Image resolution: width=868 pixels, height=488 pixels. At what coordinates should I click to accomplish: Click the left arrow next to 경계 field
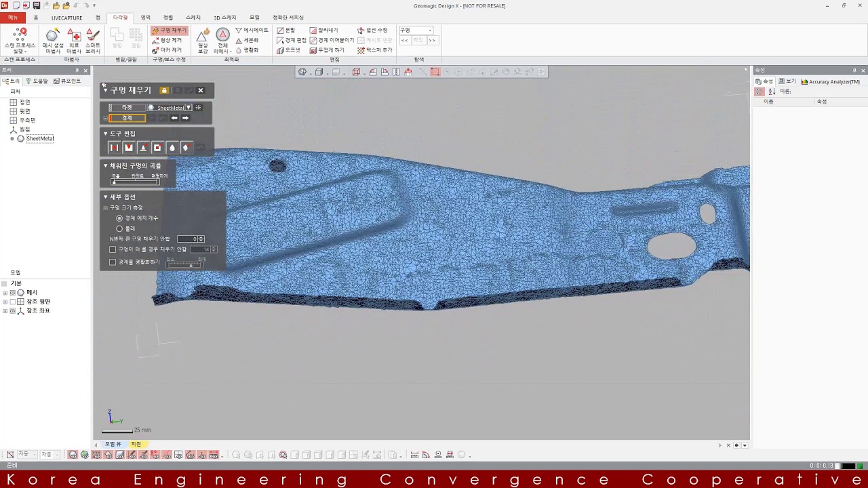point(174,118)
